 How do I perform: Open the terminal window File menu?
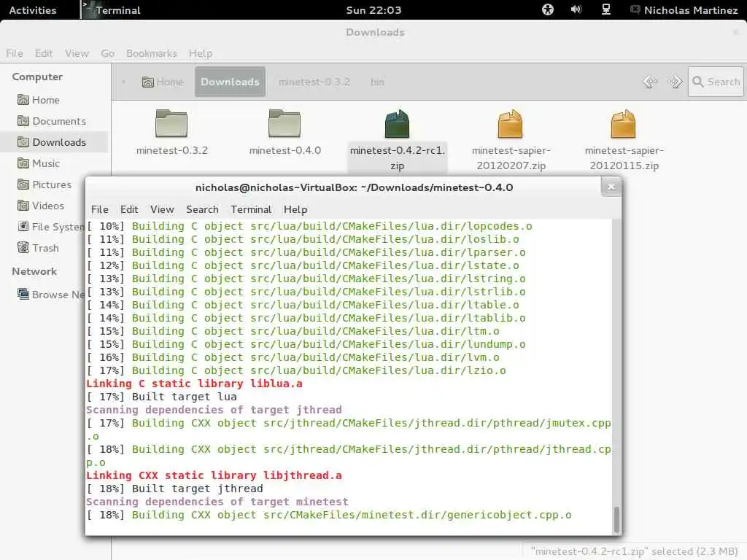(x=99, y=209)
